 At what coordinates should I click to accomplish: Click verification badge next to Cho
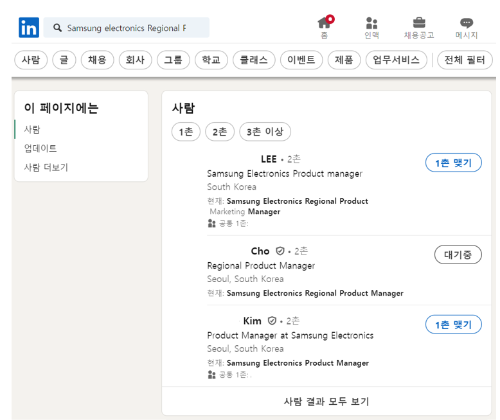pyautogui.click(x=280, y=251)
